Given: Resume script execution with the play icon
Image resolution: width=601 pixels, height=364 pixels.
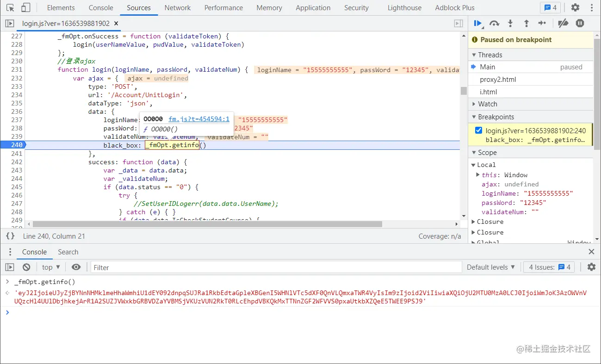Looking at the screenshot, I should pyautogui.click(x=478, y=23).
